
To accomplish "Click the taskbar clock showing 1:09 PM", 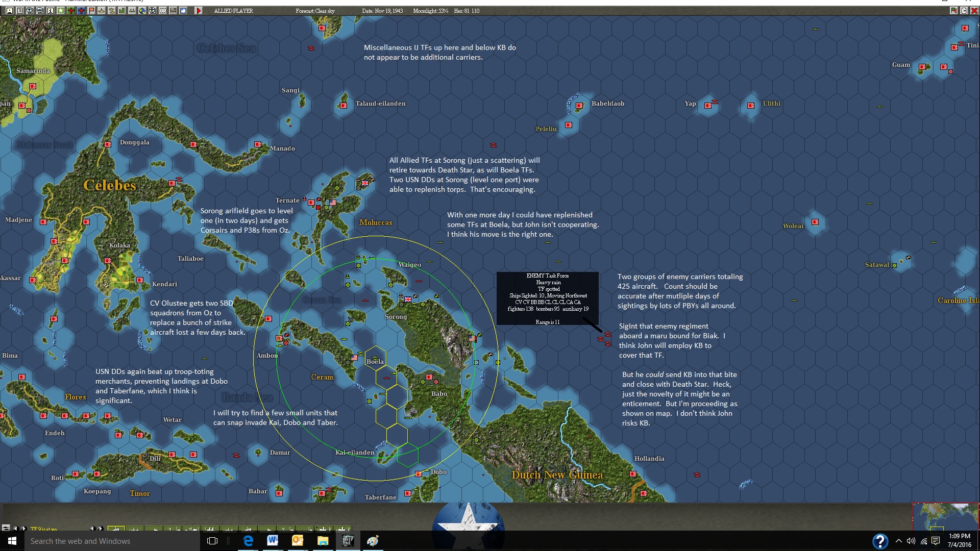I will (x=960, y=540).
